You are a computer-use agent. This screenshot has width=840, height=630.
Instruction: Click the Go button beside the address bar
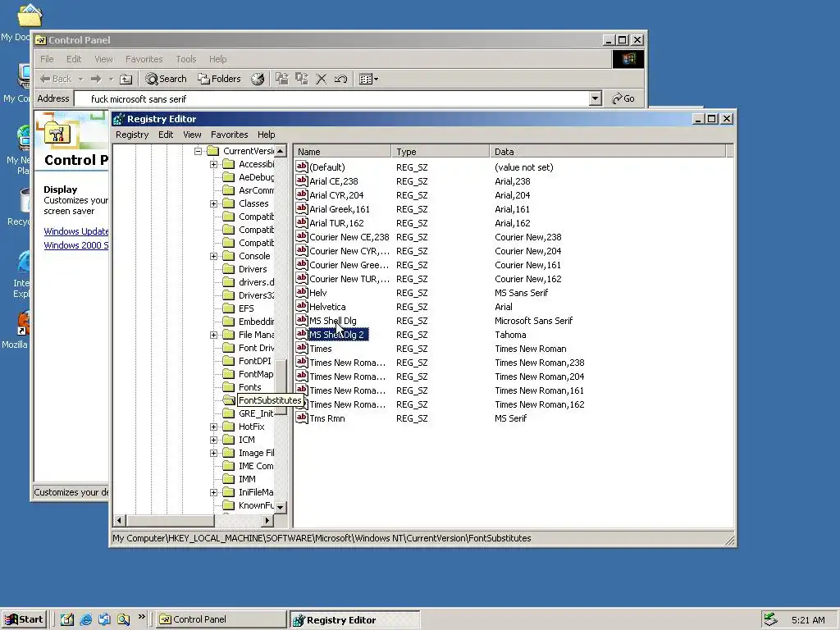[623, 98]
